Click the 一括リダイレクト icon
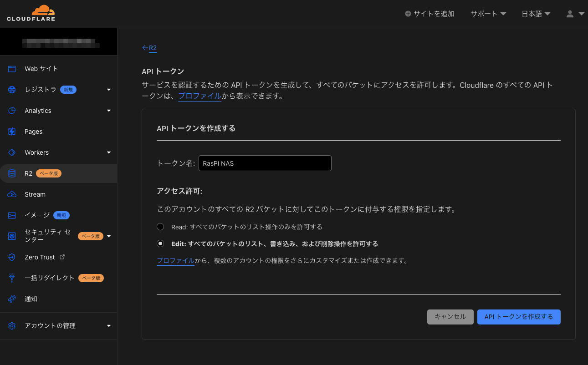588x365 pixels. click(12, 278)
